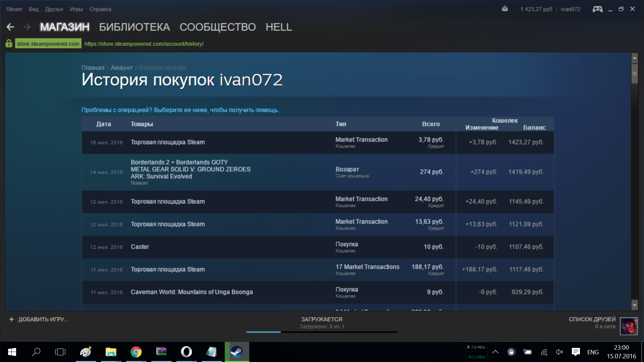Viewport: 644px width, 362px height.
Task: Click the Дата column header
Action: (103, 124)
